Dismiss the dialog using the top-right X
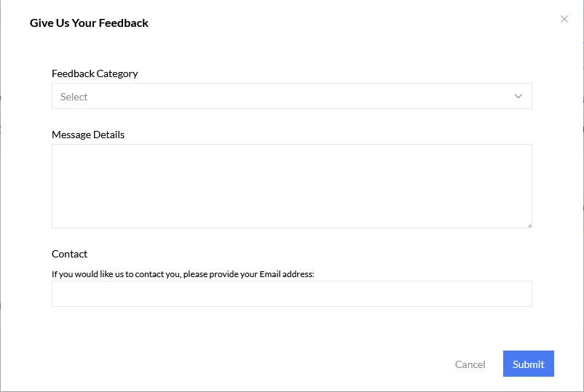 [564, 19]
